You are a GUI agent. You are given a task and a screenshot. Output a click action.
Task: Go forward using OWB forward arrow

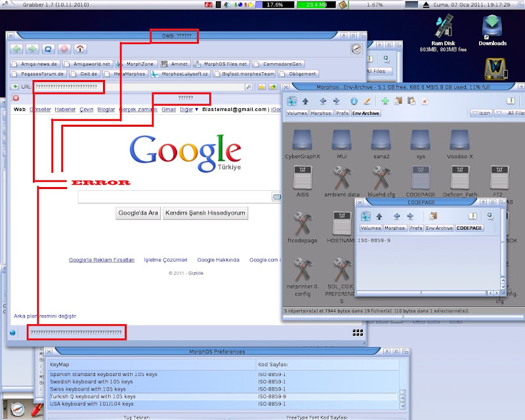32,49
